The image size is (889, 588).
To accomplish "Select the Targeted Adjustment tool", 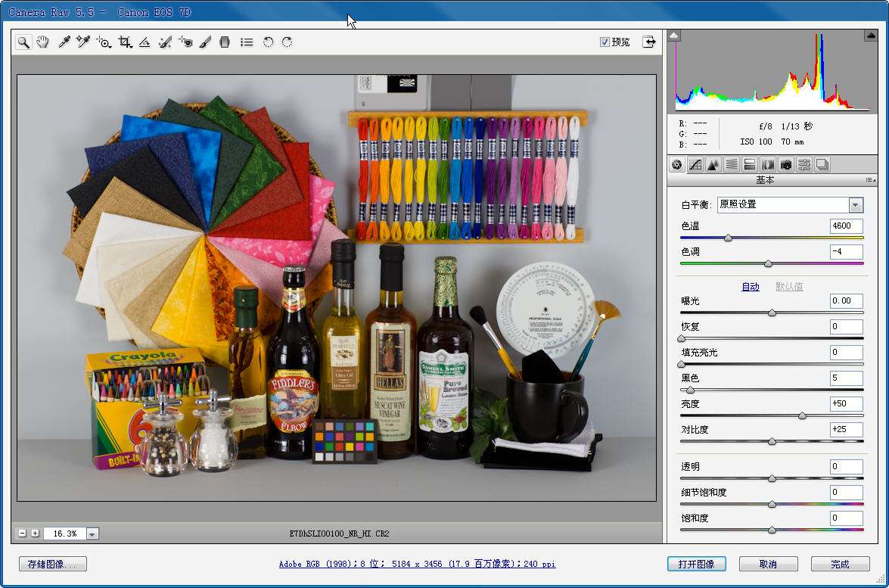I will coord(103,42).
